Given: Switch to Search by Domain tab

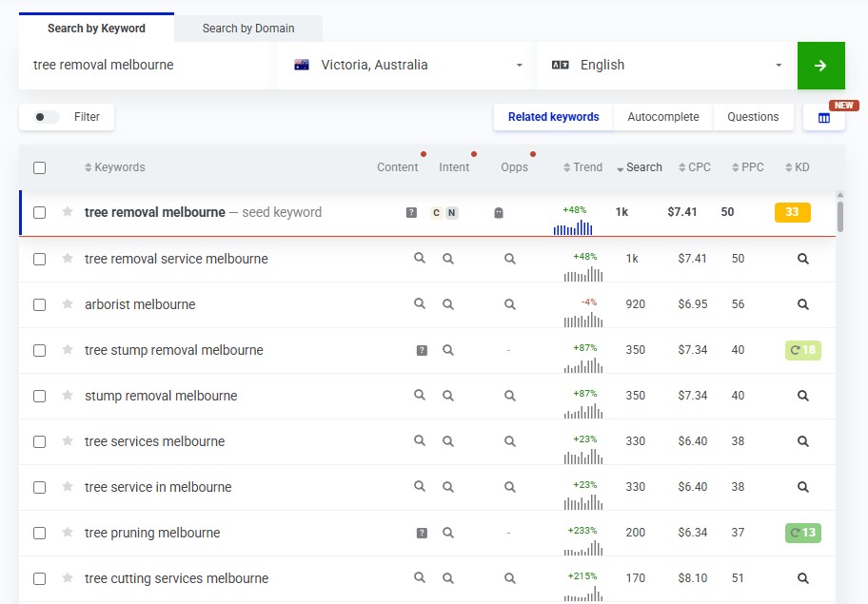Looking at the screenshot, I should click(248, 29).
